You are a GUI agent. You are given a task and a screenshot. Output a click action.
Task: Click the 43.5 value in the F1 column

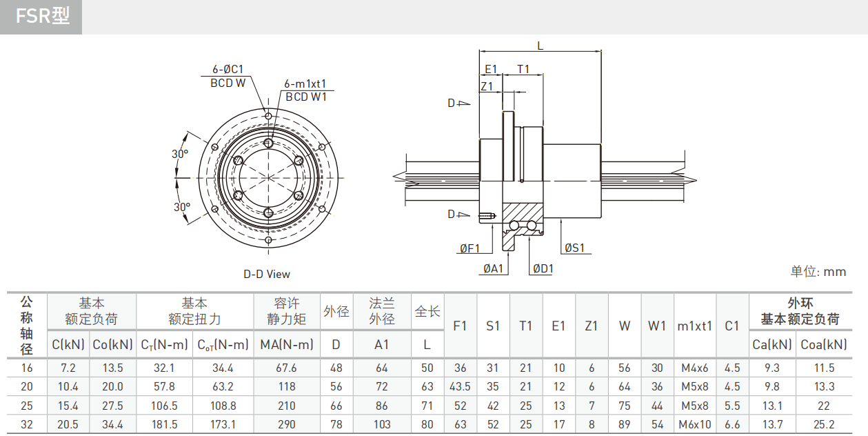tap(460, 387)
